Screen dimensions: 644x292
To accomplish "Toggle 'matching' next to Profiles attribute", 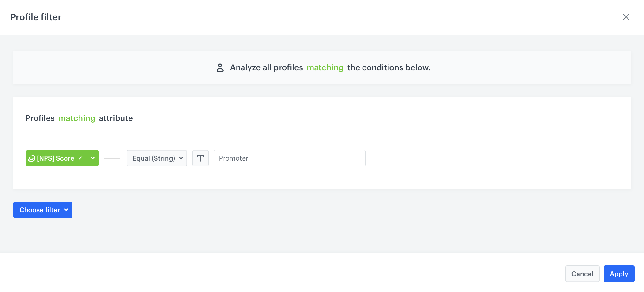I will 77,118.
